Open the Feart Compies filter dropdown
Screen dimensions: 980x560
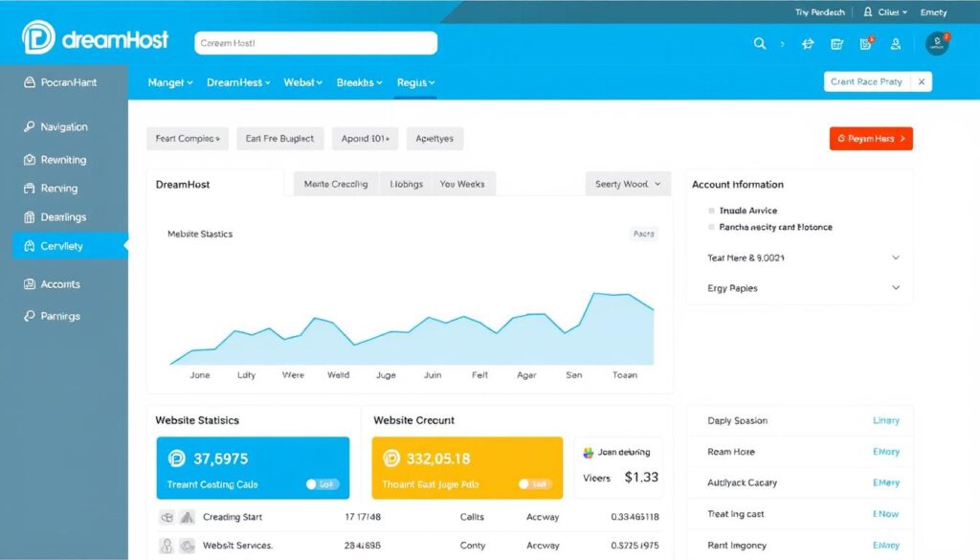188,139
